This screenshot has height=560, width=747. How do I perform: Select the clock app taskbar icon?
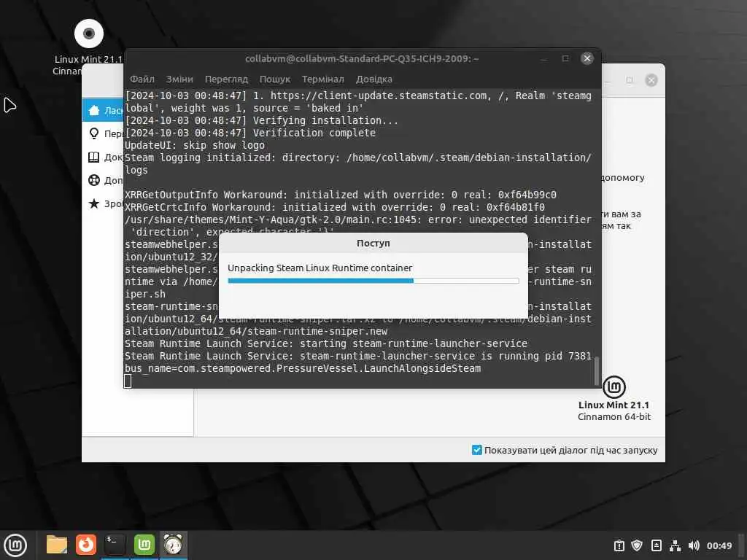pyautogui.click(x=173, y=545)
